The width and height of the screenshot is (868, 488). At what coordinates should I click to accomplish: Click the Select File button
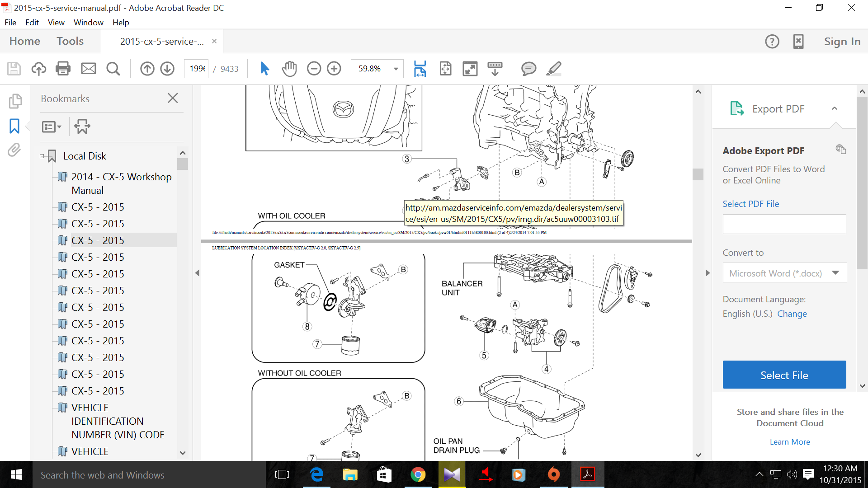(784, 375)
